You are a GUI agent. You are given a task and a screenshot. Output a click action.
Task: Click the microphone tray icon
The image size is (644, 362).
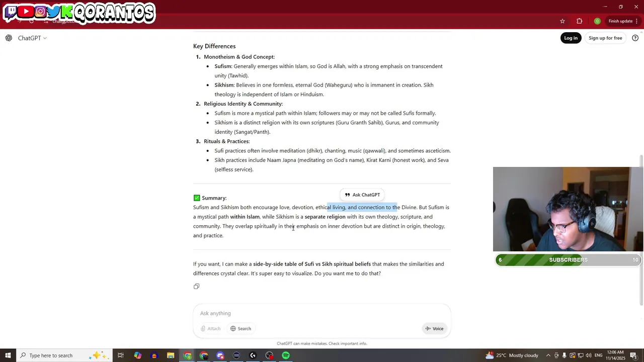click(564, 355)
